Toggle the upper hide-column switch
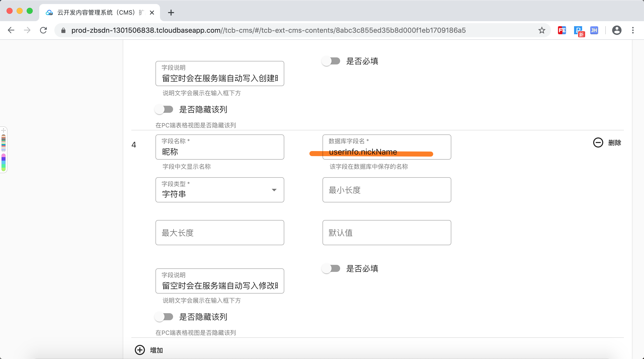644x359 pixels. coord(164,109)
